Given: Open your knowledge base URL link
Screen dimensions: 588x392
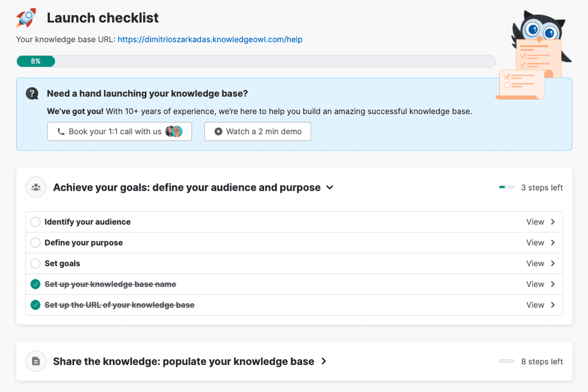Looking at the screenshot, I should click(x=210, y=40).
